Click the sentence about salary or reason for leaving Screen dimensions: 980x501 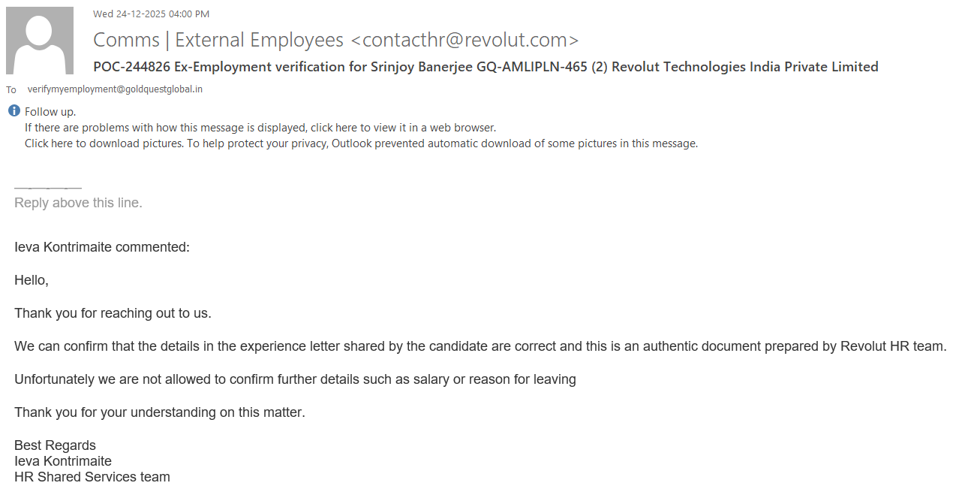click(x=295, y=379)
